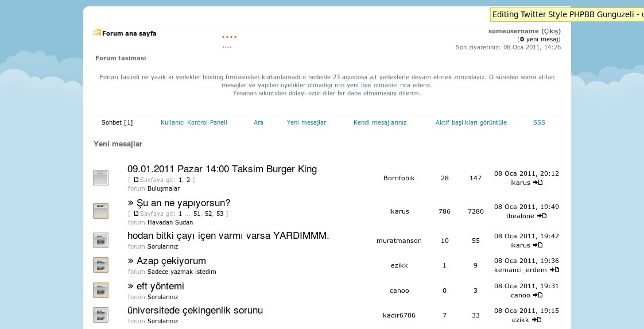The image size is (644, 329).
Task: Go to last post icon in Burger King row
Action: pyautogui.click(x=538, y=183)
